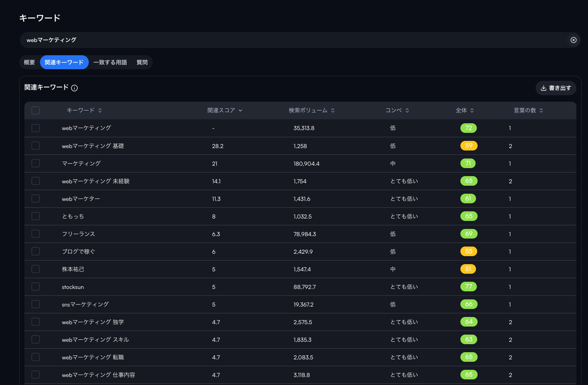
Task: Expand the 関連スコア sort dropdown chevron
Action: point(240,110)
